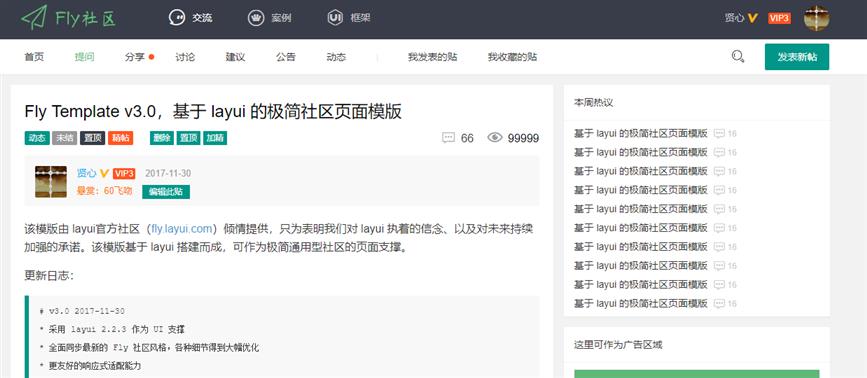The height and width of the screenshot is (378, 867).
Task: Click the search magnifier icon
Action: pos(738,56)
